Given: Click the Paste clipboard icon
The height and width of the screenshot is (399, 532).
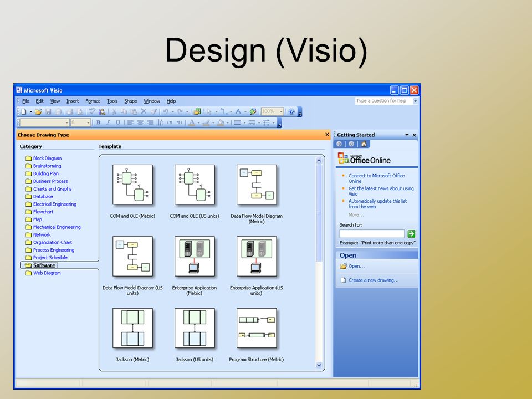Looking at the screenshot, I should coord(134,111).
